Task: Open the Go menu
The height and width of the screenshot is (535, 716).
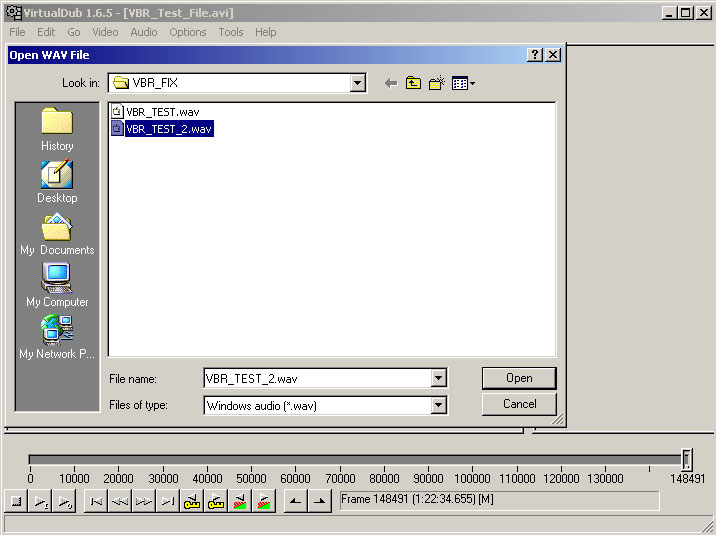Action: (x=74, y=32)
